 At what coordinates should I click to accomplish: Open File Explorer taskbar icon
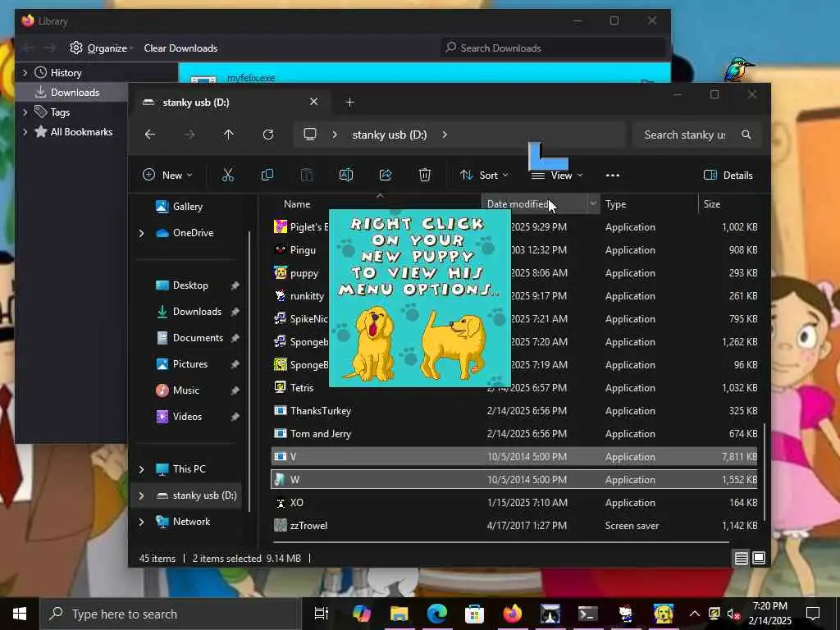[x=399, y=614]
